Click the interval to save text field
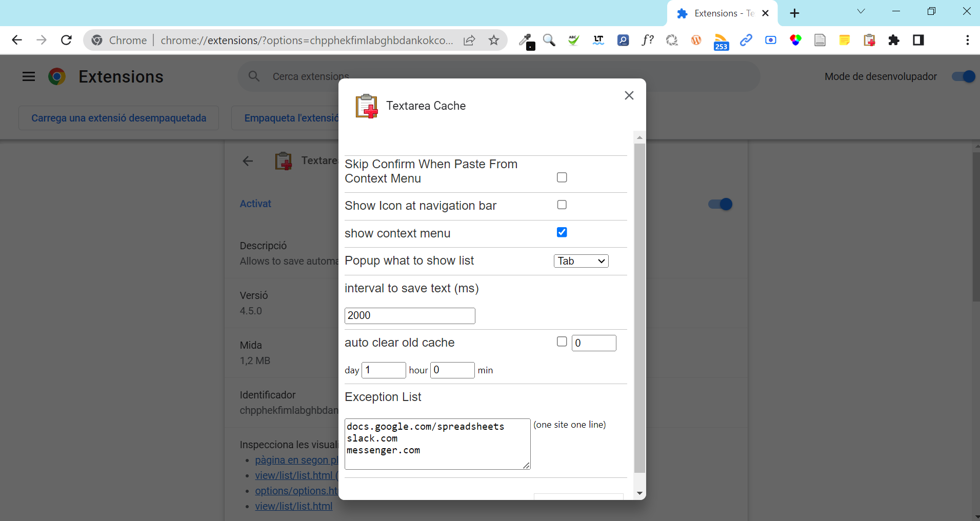This screenshot has width=980, height=521. coord(409,315)
